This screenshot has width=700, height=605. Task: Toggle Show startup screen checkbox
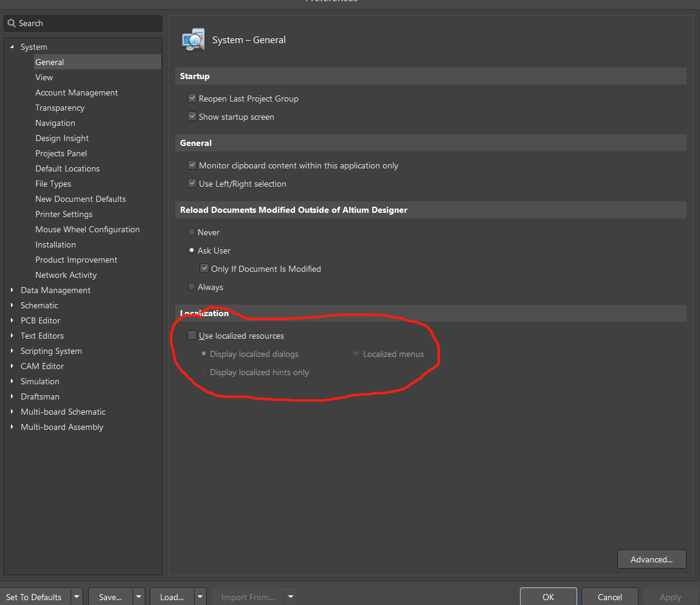pyautogui.click(x=192, y=116)
